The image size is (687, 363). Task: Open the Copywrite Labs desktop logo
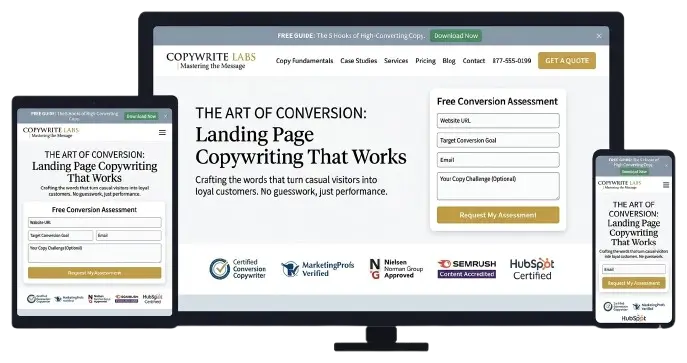(211, 60)
